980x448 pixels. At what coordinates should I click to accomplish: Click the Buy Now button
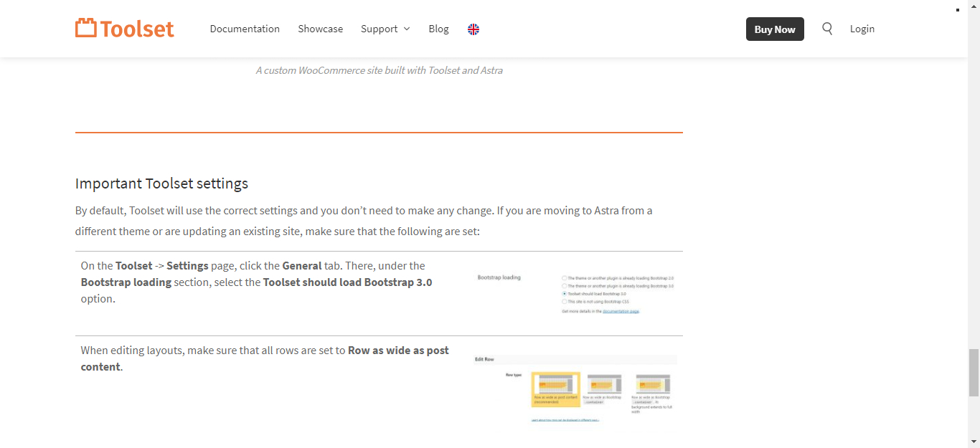(x=775, y=29)
